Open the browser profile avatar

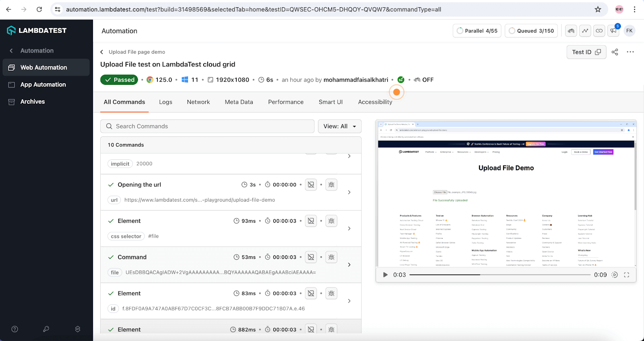(619, 9)
